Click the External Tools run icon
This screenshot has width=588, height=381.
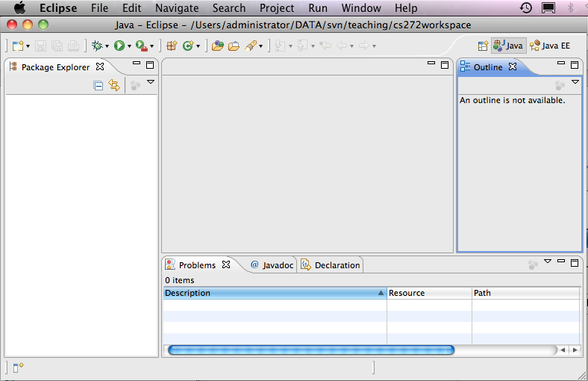point(141,46)
